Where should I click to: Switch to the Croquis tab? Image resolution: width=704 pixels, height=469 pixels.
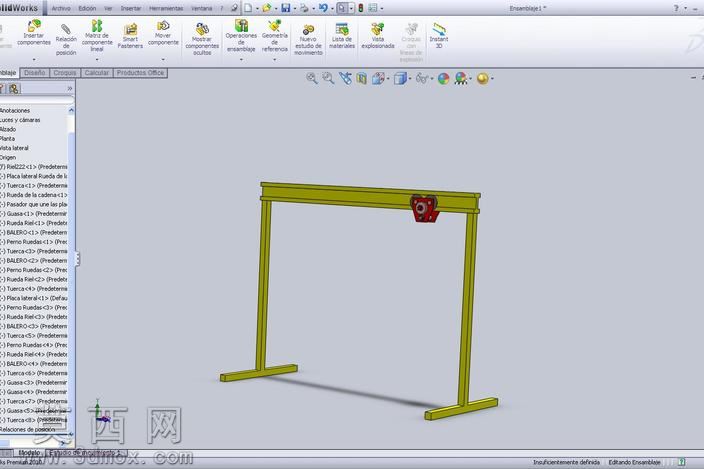pyautogui.click(x=65, y=73)
